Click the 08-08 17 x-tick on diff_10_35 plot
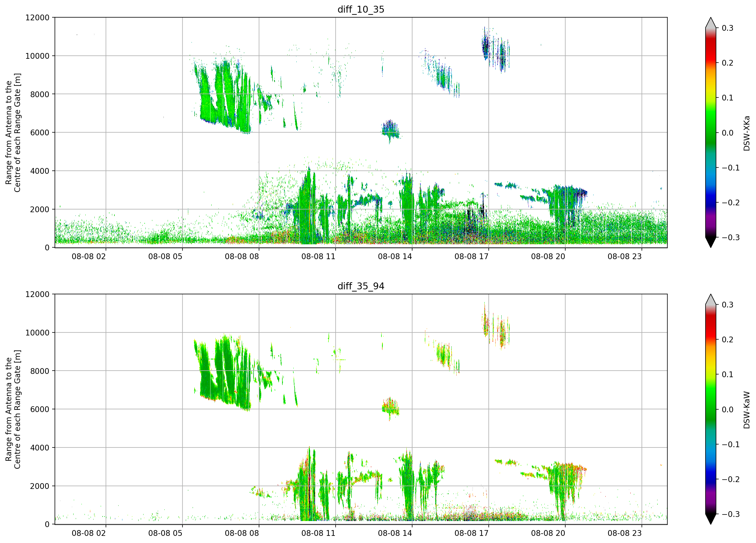The width and height of the screenshot is (756, 543). [471, 256]
